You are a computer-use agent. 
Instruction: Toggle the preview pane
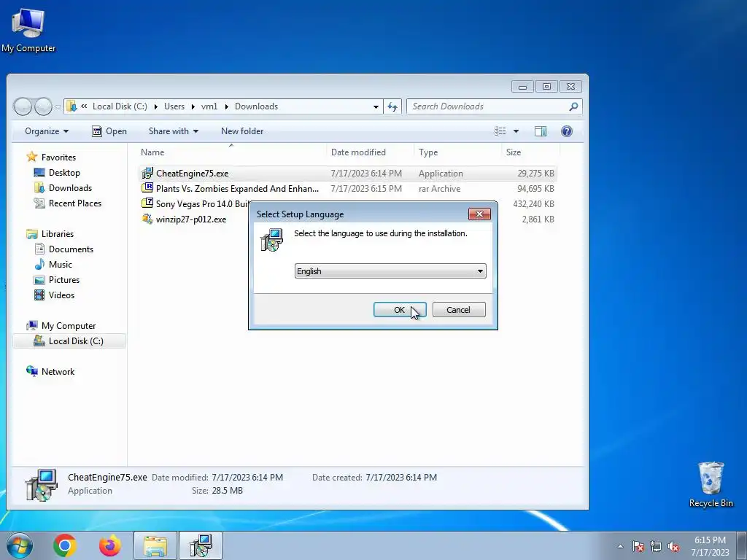pos(541,131)
